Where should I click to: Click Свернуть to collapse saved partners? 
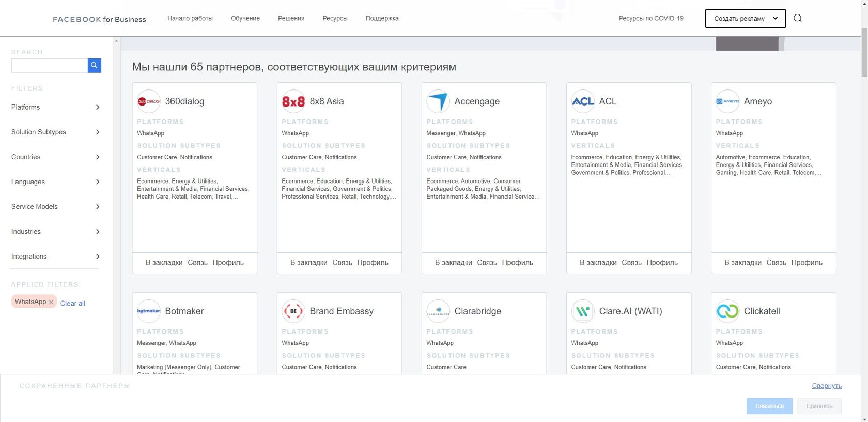tap(827, 386)
